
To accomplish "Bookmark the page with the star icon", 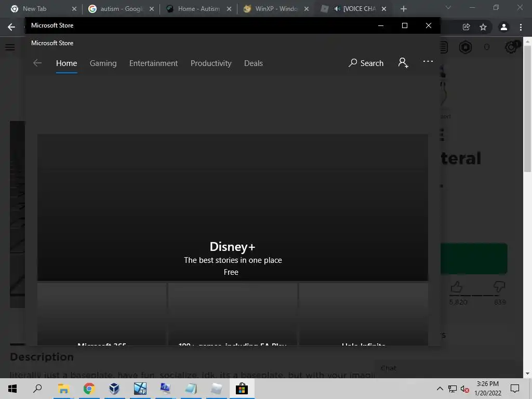I will coord(483,27).
